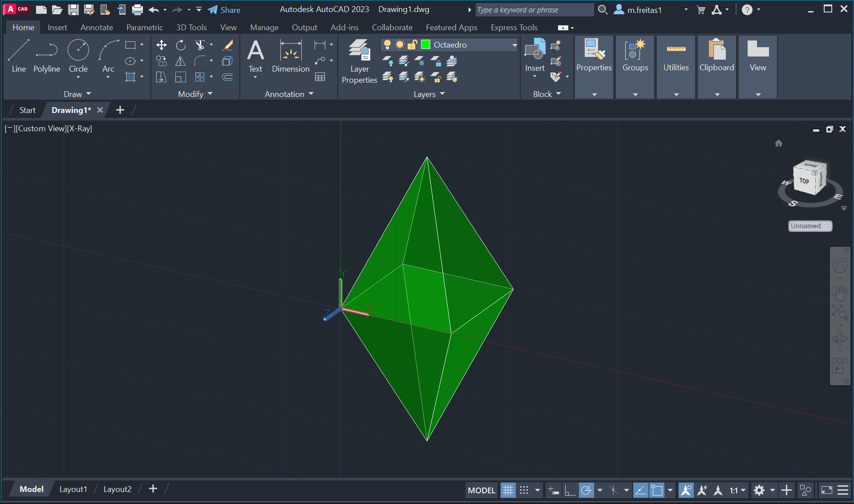The height and width of the screenshot is (504, 854).
Task: Open the Octaedro layer dropdown
Action: 514,45
